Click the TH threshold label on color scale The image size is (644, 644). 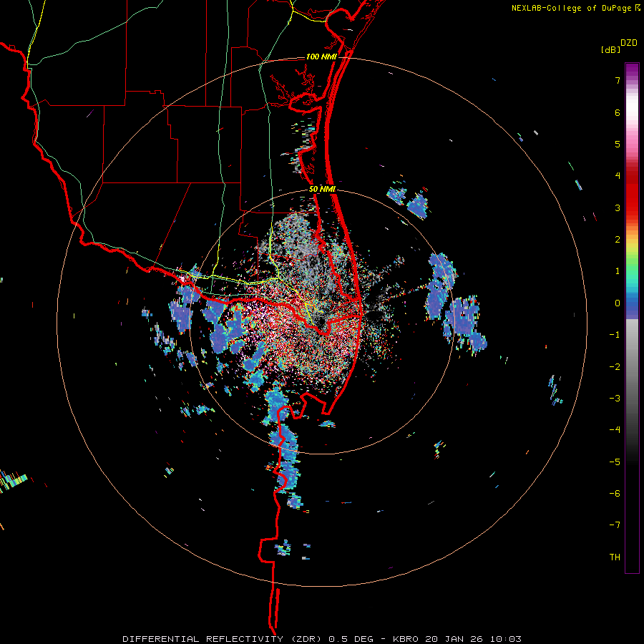(615, 557)
